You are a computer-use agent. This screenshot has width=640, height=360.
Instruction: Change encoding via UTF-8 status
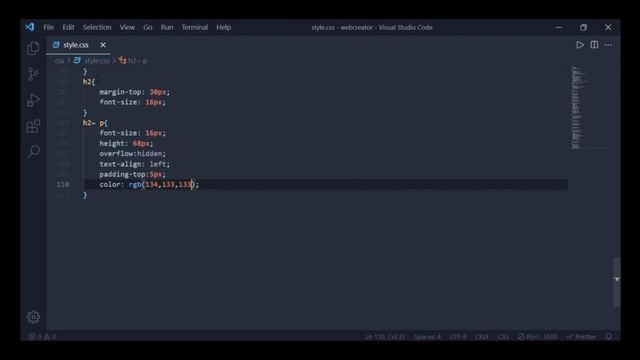[458, 337]
